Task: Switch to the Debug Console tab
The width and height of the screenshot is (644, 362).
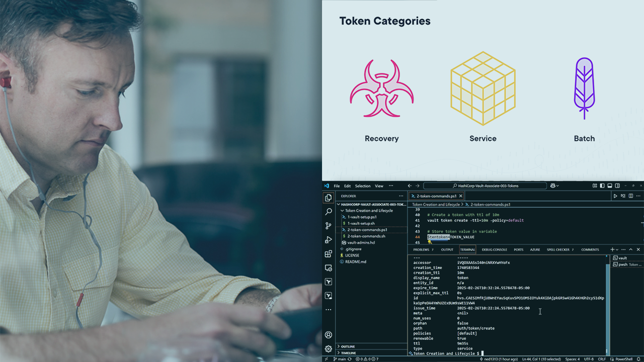Action: coord(494,250)
